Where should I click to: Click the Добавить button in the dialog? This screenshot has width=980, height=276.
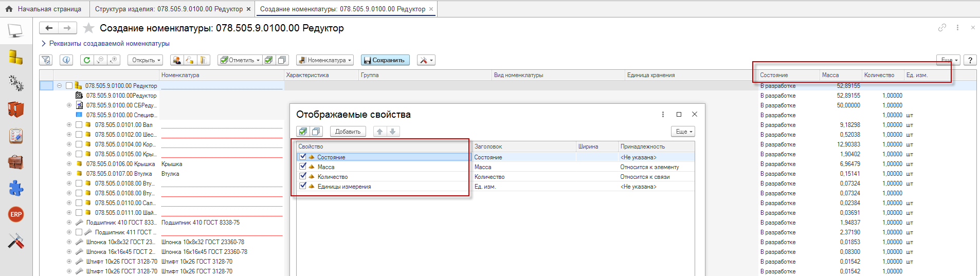tap(348, 132)
